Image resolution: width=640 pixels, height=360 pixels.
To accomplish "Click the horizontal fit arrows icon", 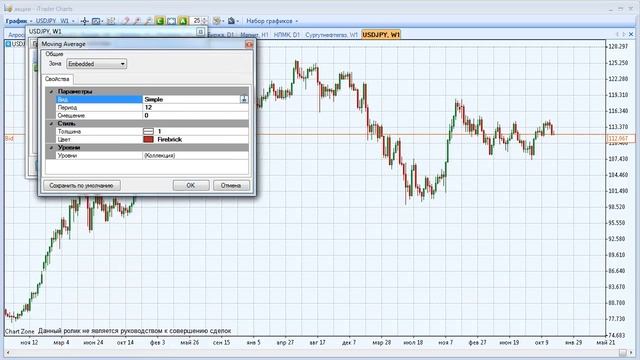I will pyautogui.click(x=171, y=21).
